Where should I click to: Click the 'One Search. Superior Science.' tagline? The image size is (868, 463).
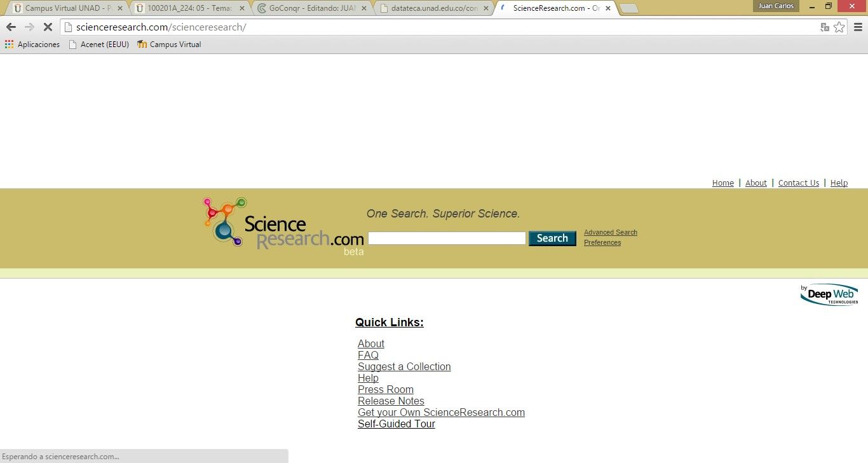coord(443,214)
